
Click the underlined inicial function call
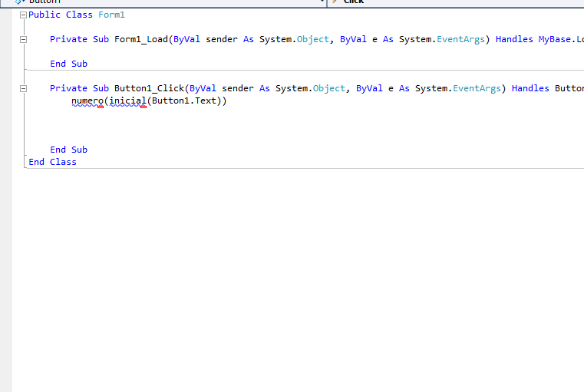click(x=127, y=100)
